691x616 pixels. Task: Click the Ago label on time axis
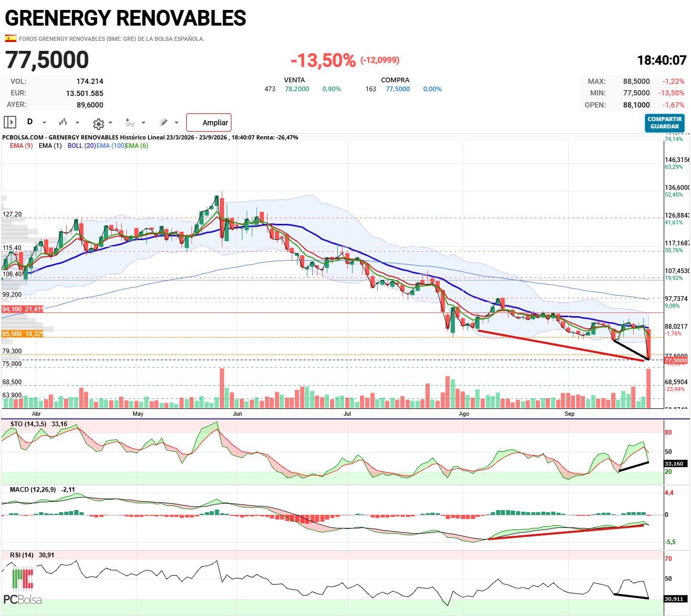coord(464,414)
